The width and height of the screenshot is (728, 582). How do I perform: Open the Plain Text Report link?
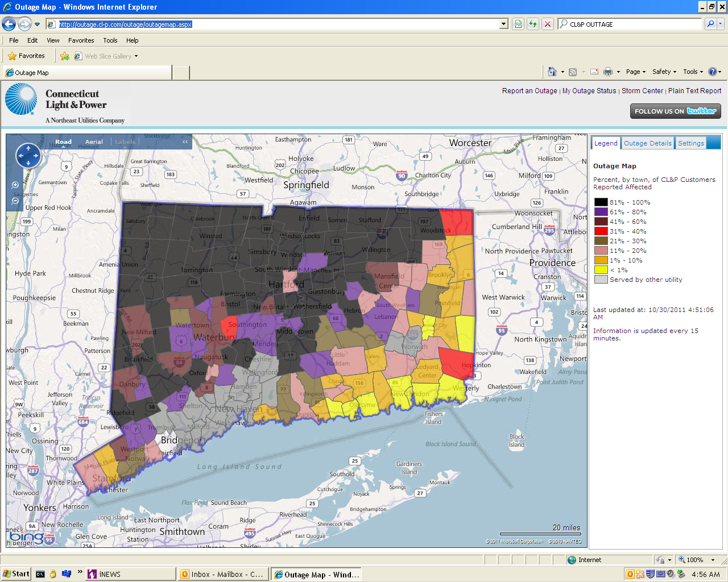(694, 91)
